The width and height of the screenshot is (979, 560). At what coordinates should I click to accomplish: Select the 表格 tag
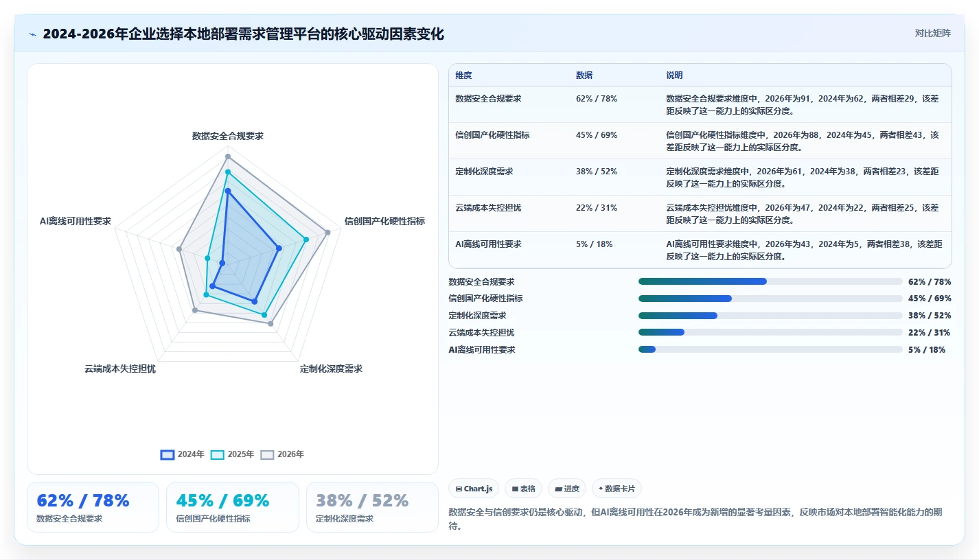coord(523,489)
